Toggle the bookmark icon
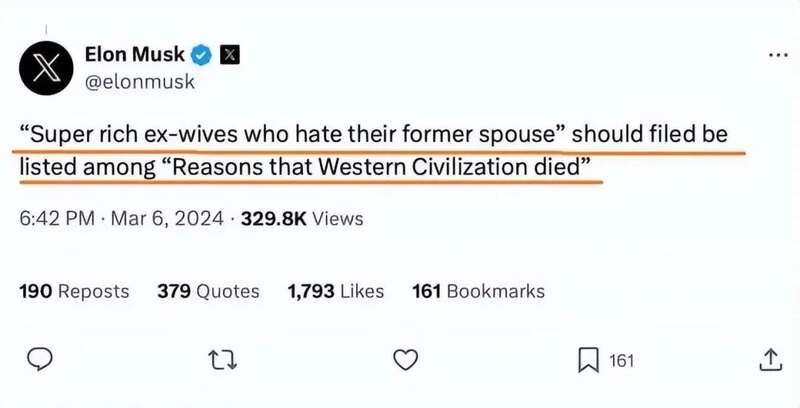The height and width of the screenshot is (408, 800). tap(589, 359)
